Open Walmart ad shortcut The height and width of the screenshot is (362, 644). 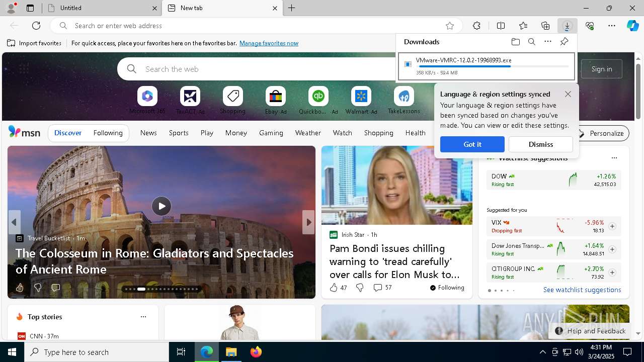(x=361, y=100)
